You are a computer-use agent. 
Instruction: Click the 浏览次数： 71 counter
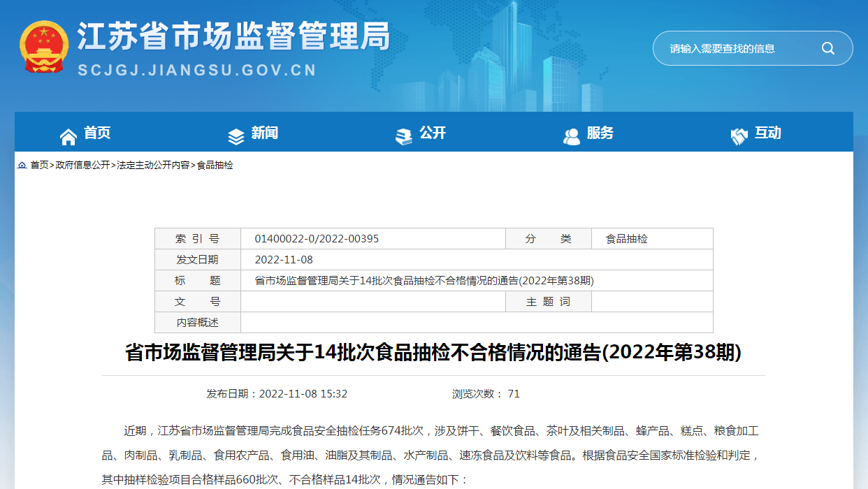(486, 394)
